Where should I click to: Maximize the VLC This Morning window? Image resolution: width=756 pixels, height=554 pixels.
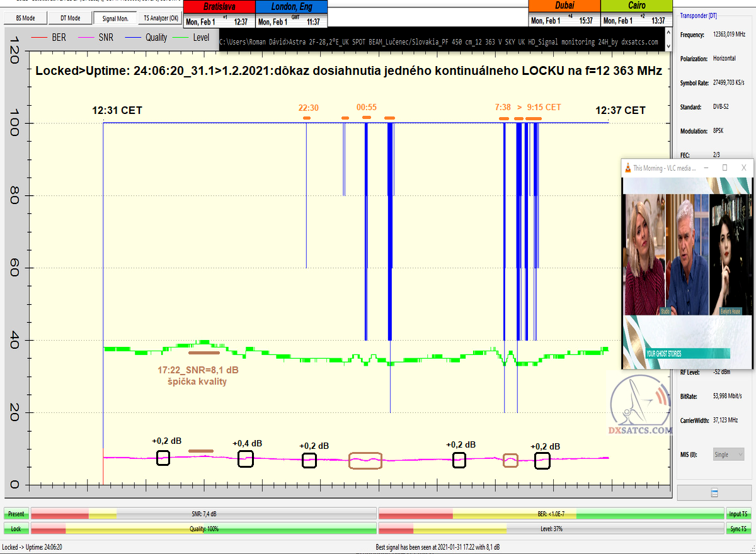pyautogui.click(x=724, y=168)
